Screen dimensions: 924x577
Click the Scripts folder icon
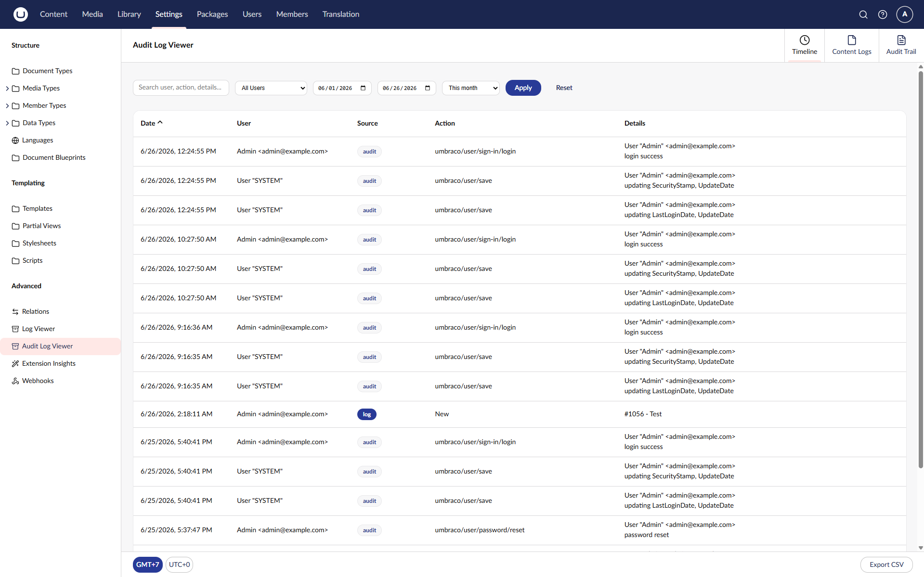pyautogui.click(x=15, y=261)
